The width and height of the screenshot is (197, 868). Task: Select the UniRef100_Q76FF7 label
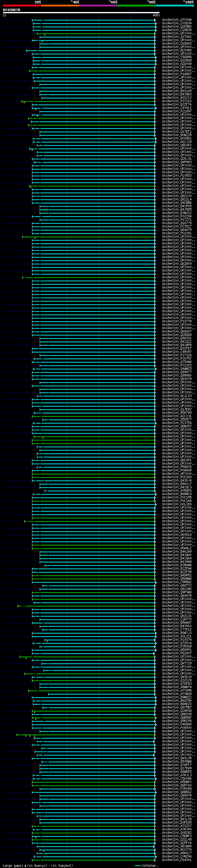point(177,765)
